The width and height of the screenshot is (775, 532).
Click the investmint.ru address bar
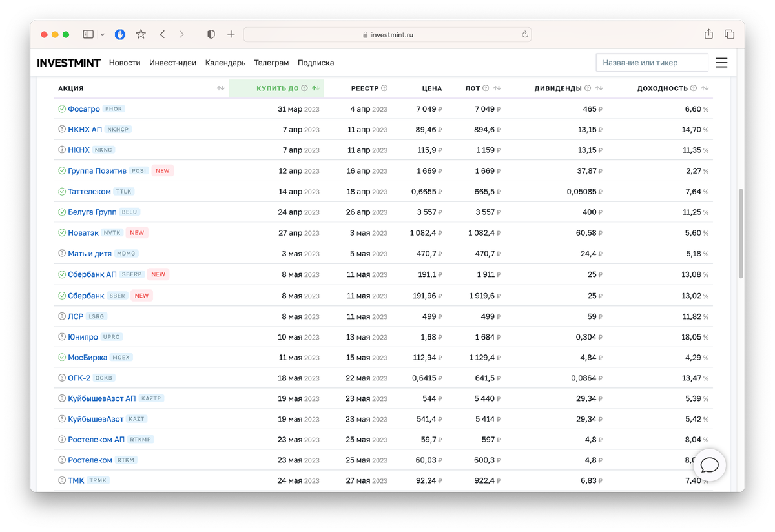(x=387, y=34)
